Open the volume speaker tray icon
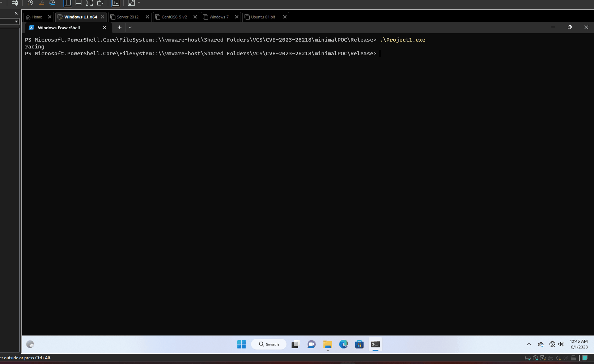This screenshot has height=364, width=594. click(561, 344)
